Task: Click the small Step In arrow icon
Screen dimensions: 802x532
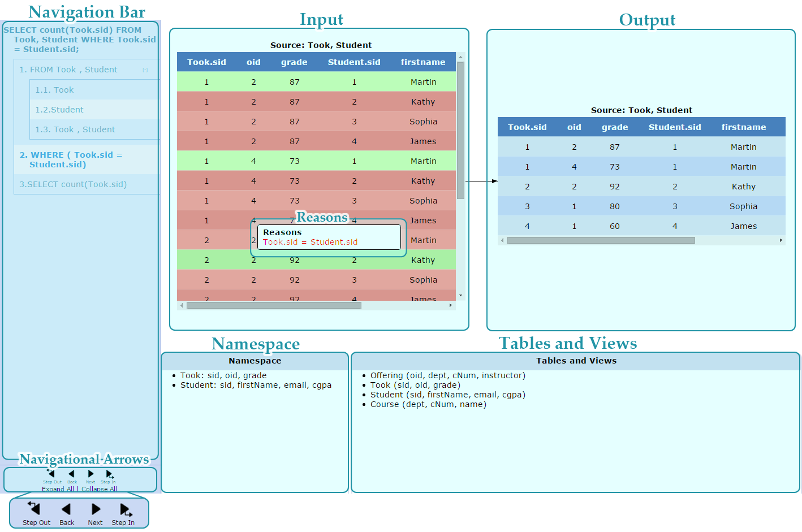Action: point(110,474)
